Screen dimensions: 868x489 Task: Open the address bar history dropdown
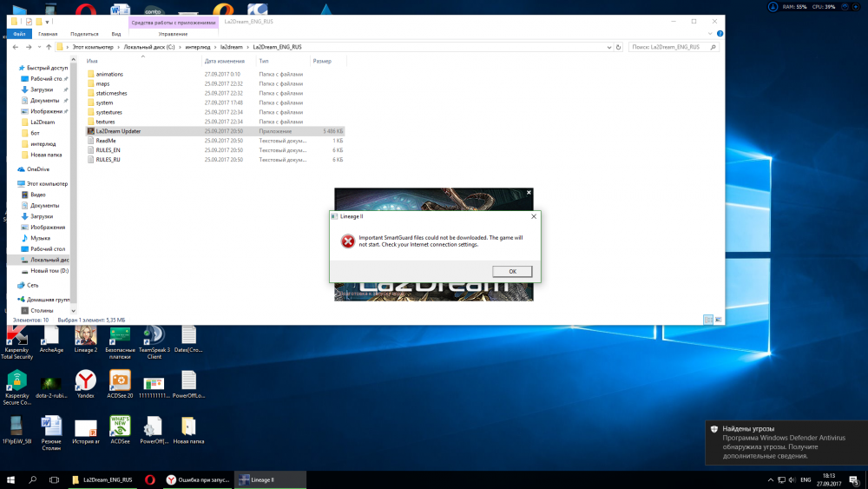pyautogui.click(x=607, y=47)
